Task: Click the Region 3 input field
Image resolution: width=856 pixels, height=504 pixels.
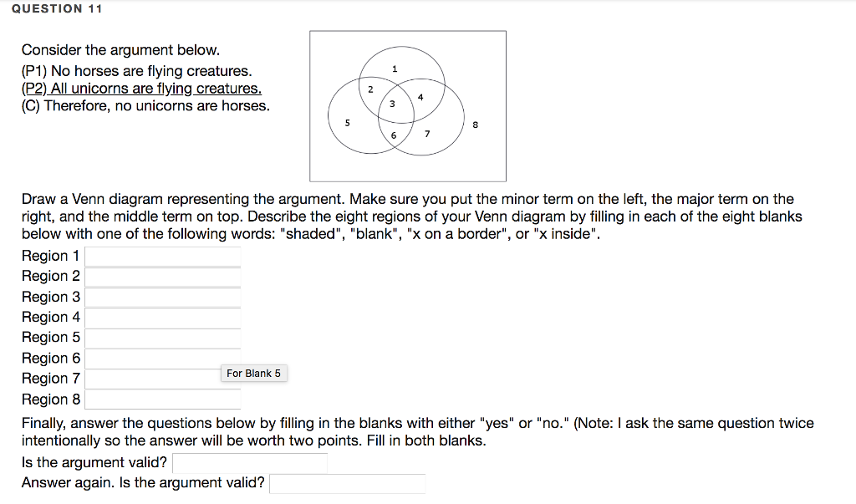Action: coord(163,297)
